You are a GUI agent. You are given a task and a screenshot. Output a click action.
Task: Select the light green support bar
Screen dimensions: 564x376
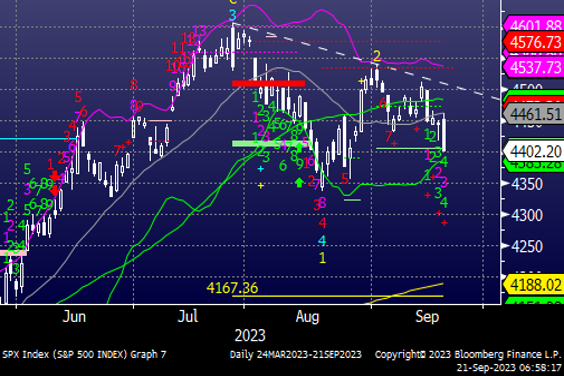click(x=267, y=144)
